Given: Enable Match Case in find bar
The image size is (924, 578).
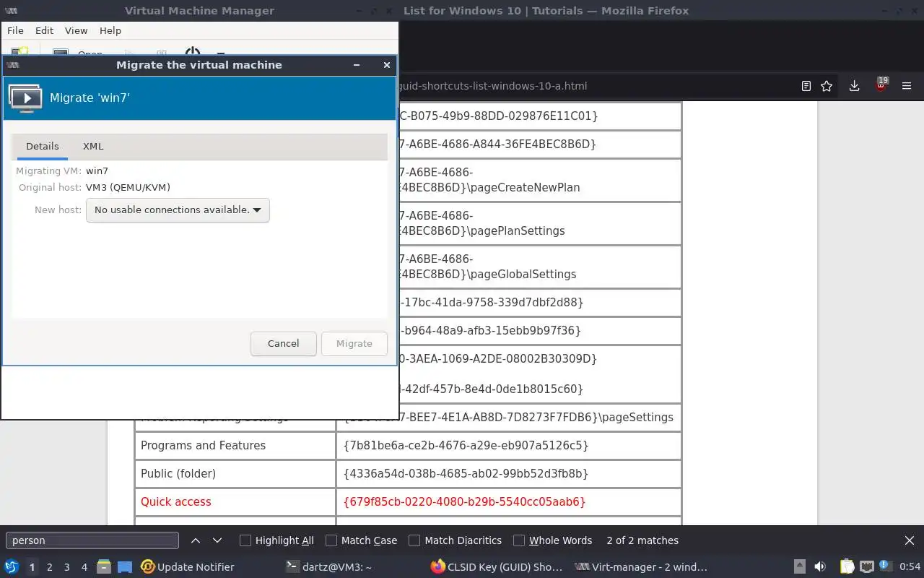Looking at the screenshot, I should tap(362, 540).
